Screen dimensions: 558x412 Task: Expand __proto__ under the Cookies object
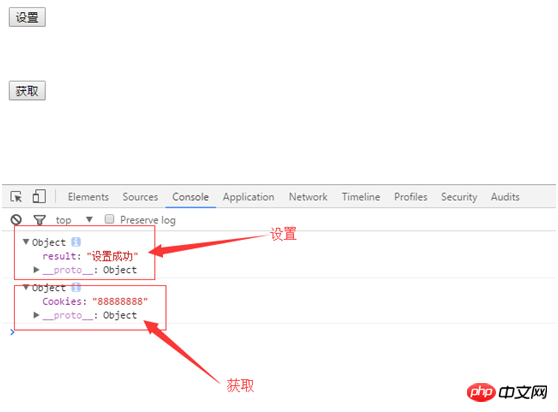pyautogui.click(x=36, y=315)
